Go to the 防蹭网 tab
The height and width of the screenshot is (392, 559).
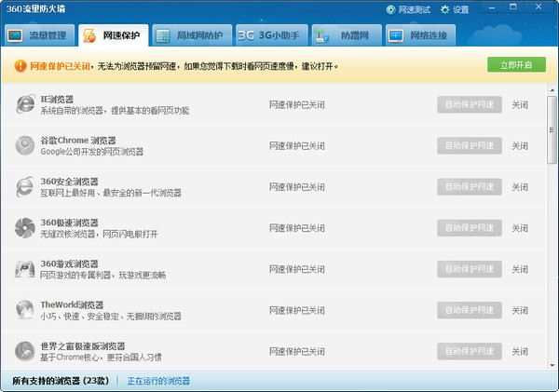(x=347, y=35)
